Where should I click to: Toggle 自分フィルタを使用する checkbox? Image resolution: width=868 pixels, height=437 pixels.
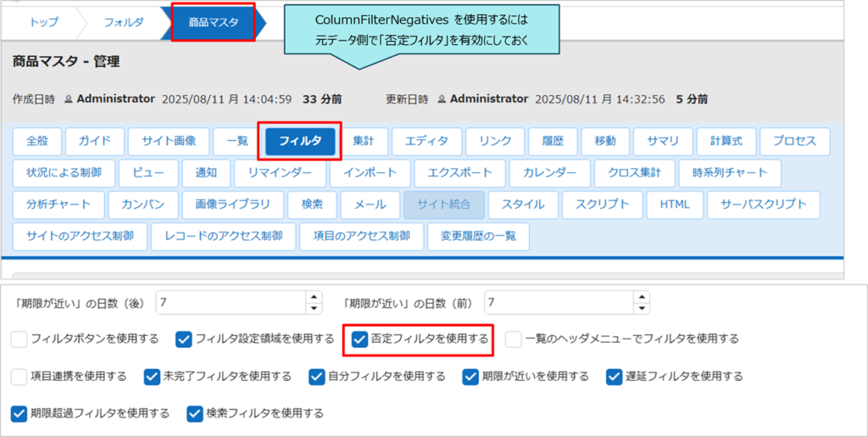click(317, 377)
